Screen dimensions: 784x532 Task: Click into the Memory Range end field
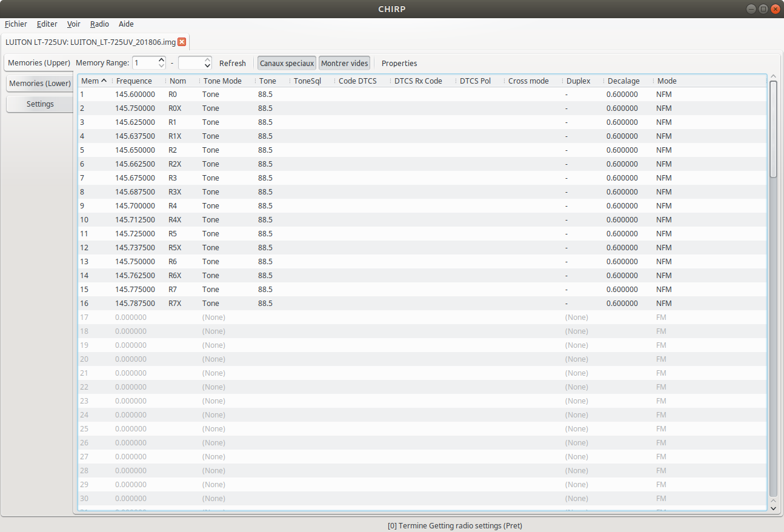[x=191, y=63]
